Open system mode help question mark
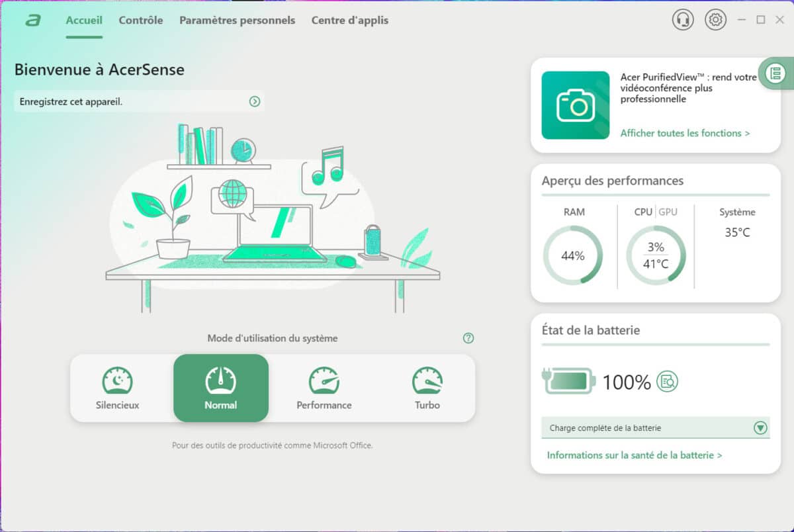Screen dimensions: 794x532 click(468, 338)
